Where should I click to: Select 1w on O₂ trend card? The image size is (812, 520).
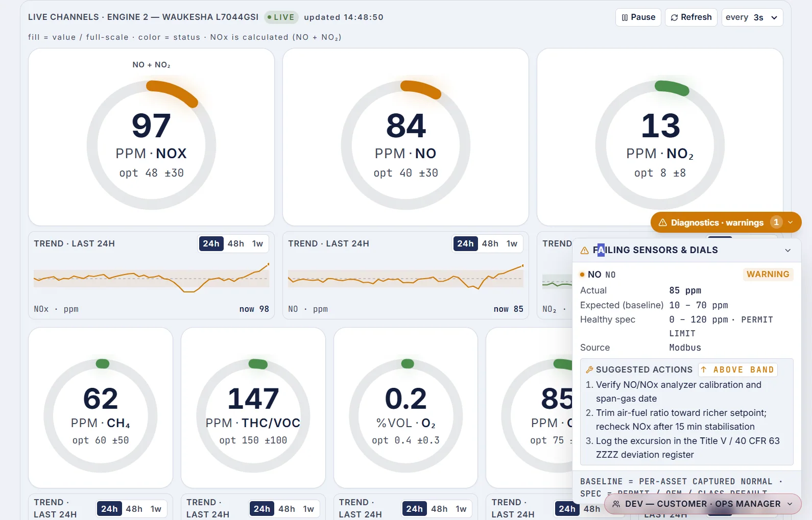click(461, 509)
